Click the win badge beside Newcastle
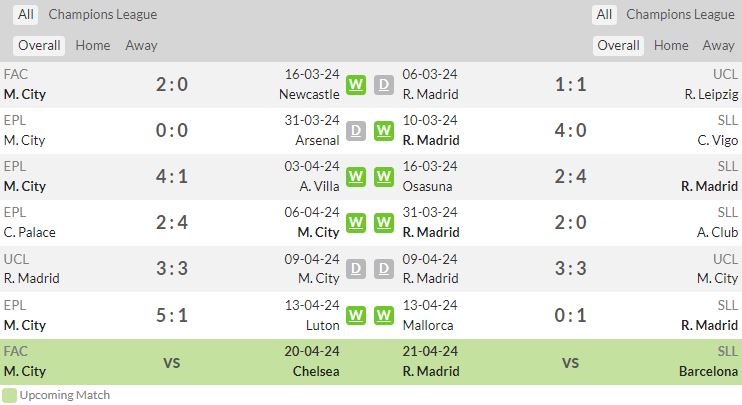 click(x=356, y=85)
